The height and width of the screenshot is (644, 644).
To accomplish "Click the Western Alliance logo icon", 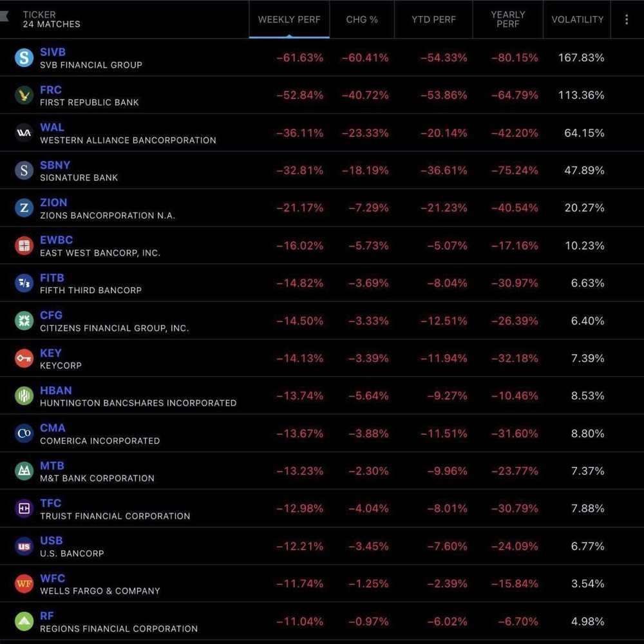I will tap(24, 133).
